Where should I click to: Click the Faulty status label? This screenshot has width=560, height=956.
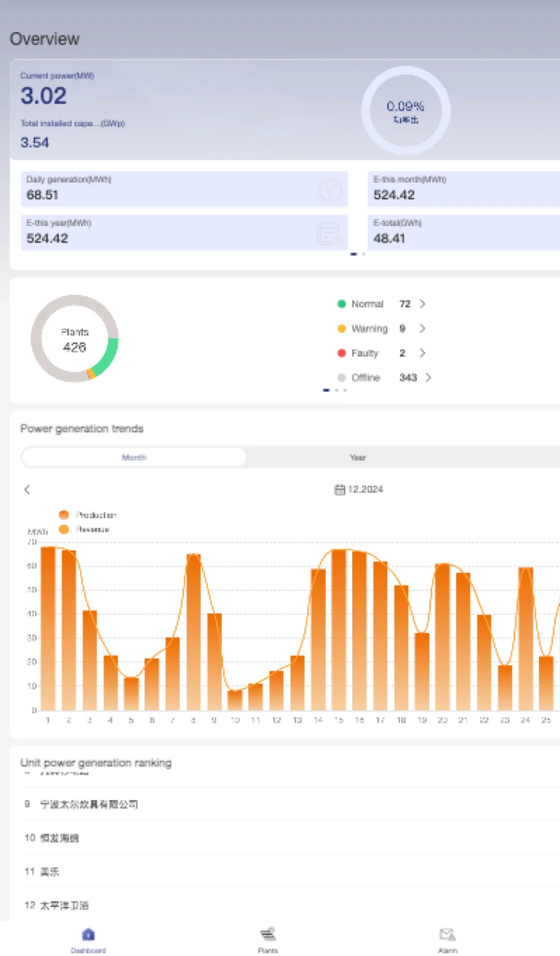pos(364,353)
